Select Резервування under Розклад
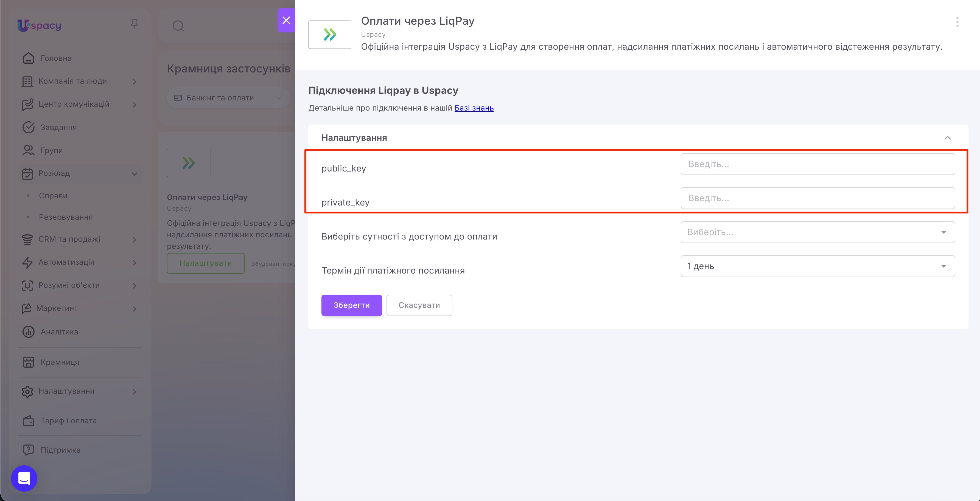Image resolution: width=980 pixels, height=501 pixels. pyautogui.click(x=66, y=217)
